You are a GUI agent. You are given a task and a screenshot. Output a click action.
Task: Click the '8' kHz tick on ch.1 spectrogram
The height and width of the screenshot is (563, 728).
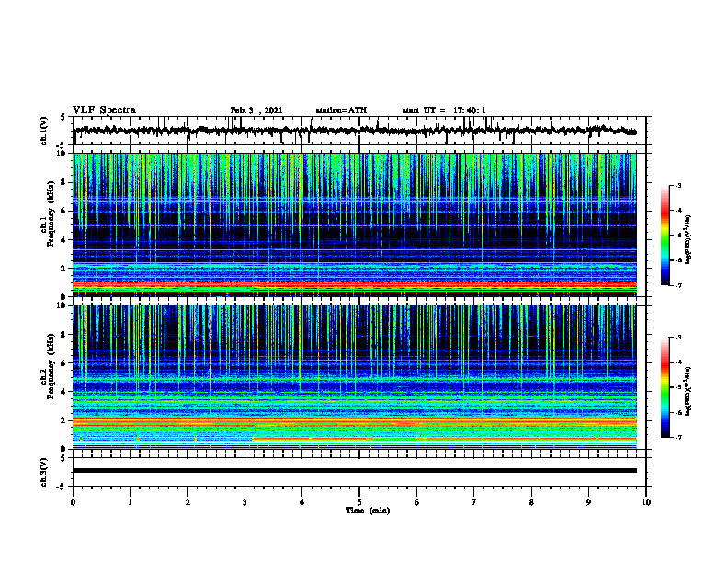tap(64, 182)
